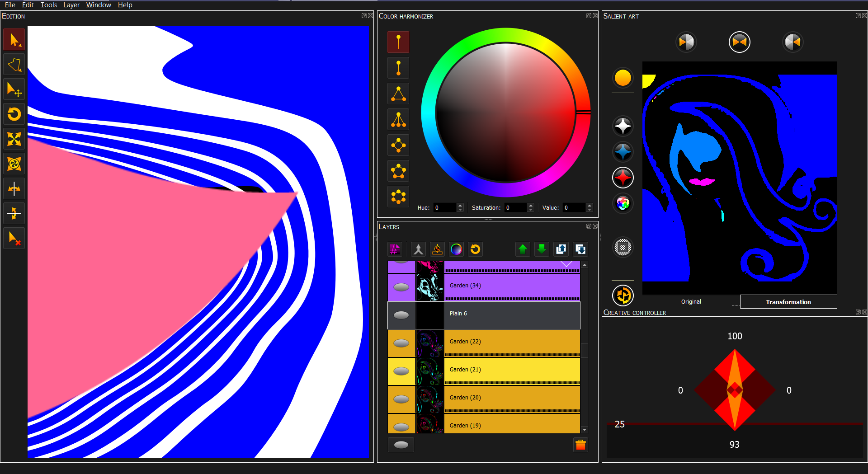
Task: Open the Layer menu
Action: pyautogui.click(x=71, y=5)
